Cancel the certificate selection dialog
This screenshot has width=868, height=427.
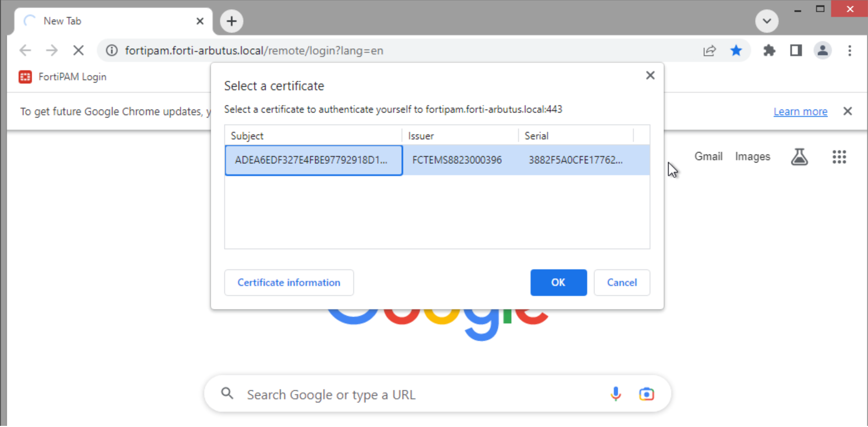click(622, 283)
